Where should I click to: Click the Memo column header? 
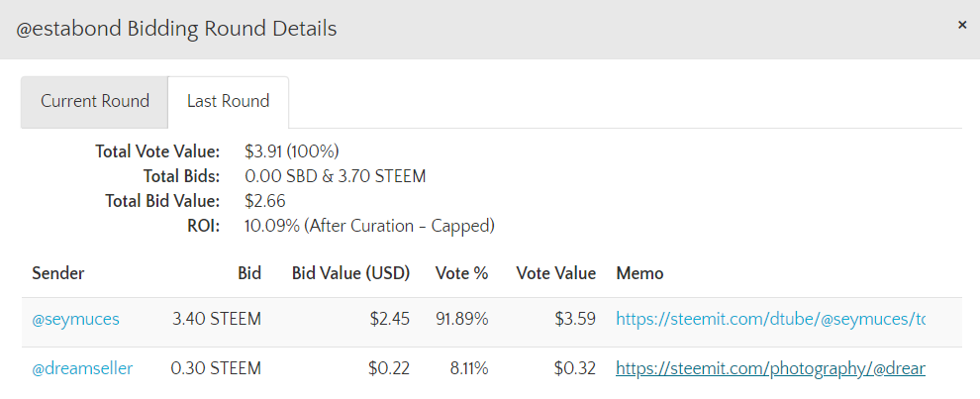coord(639,273)
